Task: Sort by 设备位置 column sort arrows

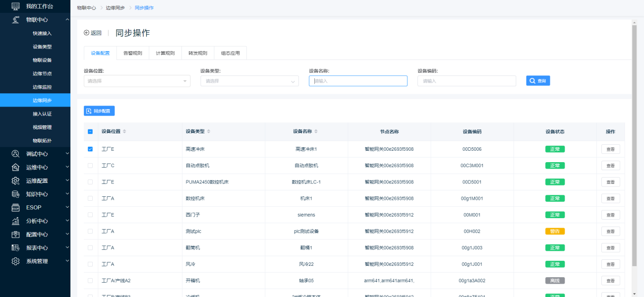Action: (124, 131)
